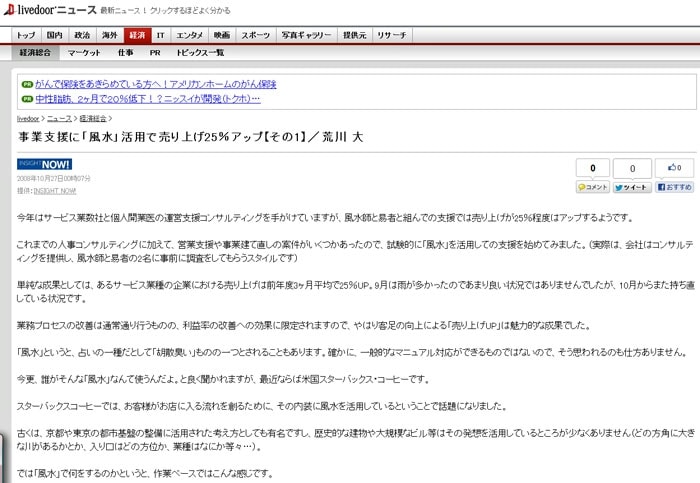Click the PR icon beside the cancer insurance ad
This screenshot has height=483, width=700.
click(27, 84)
